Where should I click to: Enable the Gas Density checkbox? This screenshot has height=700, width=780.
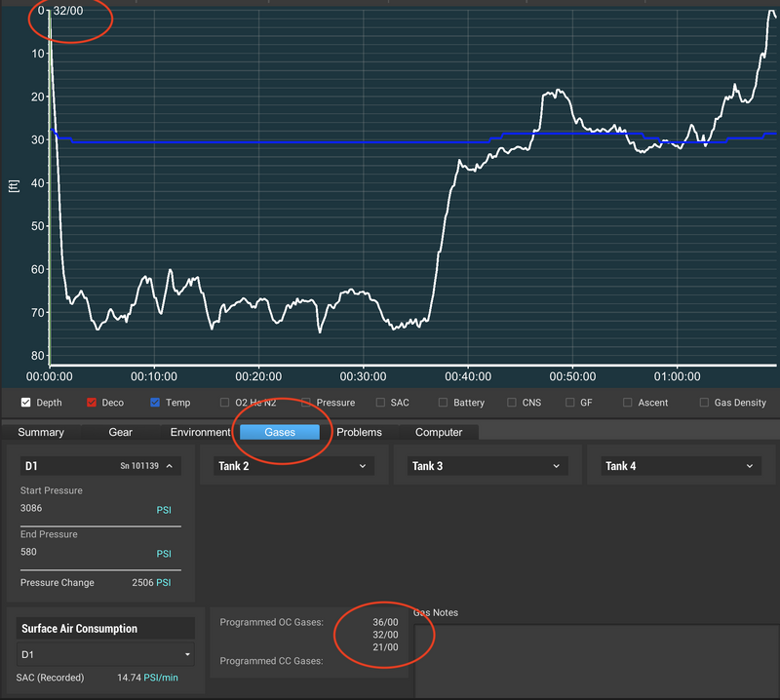tap(706, 403)
